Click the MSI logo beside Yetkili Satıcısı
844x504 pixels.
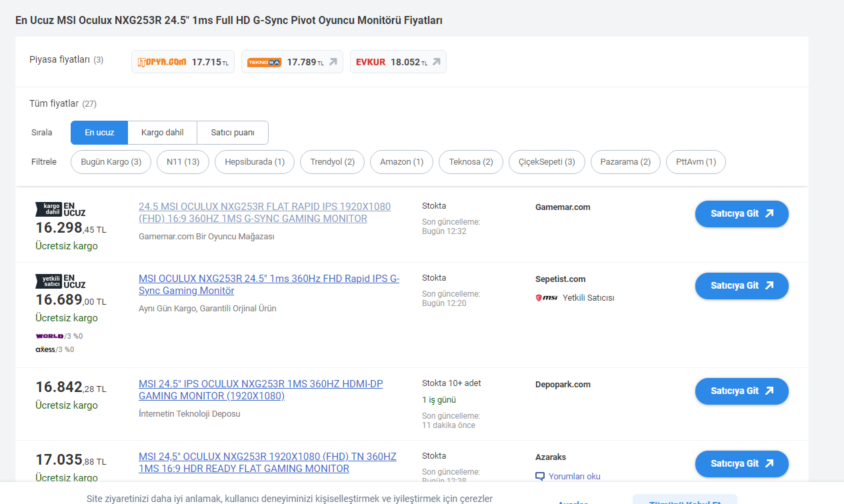(x=547, y=298)
